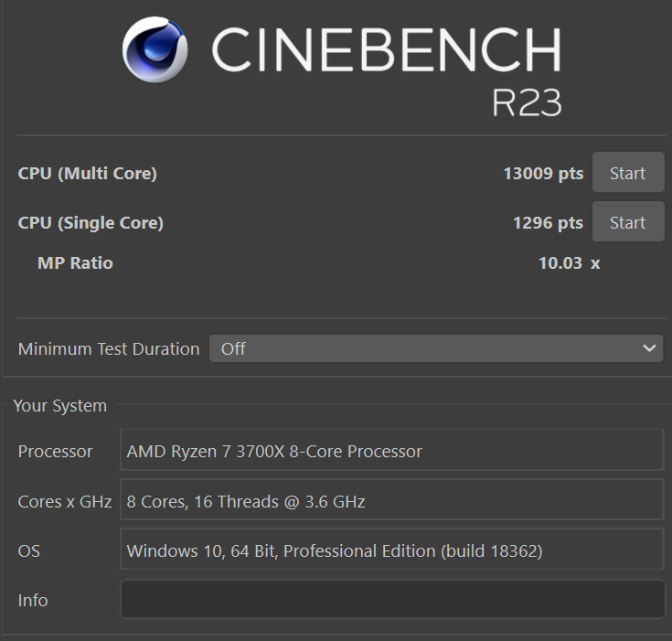672x641 pixels.
Task: Click the Processor label
Action: [55, 452]
